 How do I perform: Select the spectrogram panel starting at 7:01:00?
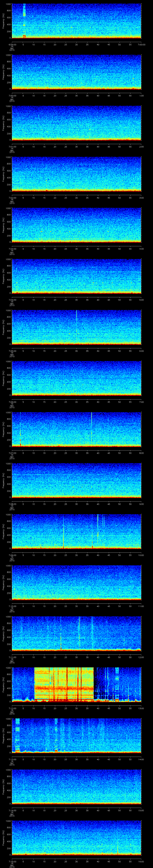point(76,123)
